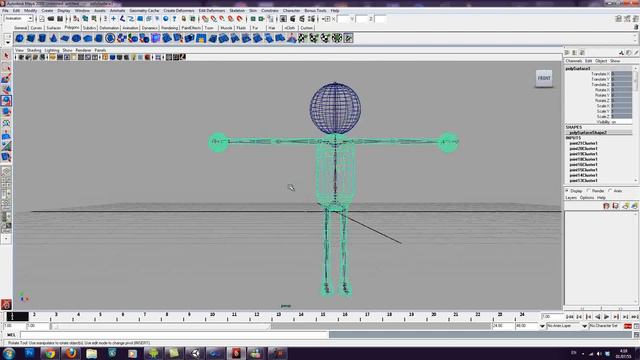
Task: Open the Photoshop taskbar icon
Action: 29,353
